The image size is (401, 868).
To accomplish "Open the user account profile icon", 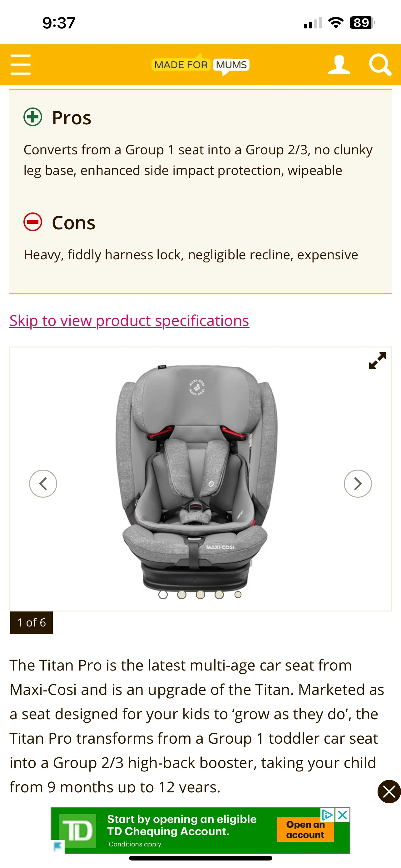I will coord(339,64).
